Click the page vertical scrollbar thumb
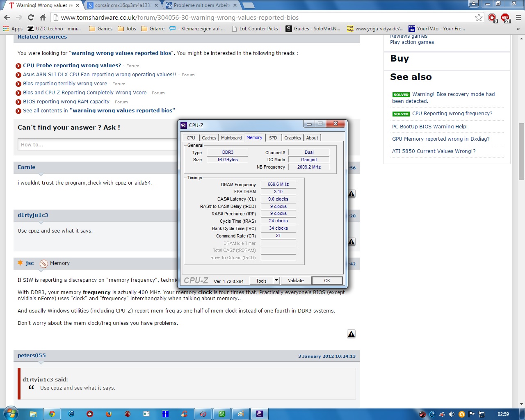The width and height of the screenshot is (525, 420). [x=521, y=151]
